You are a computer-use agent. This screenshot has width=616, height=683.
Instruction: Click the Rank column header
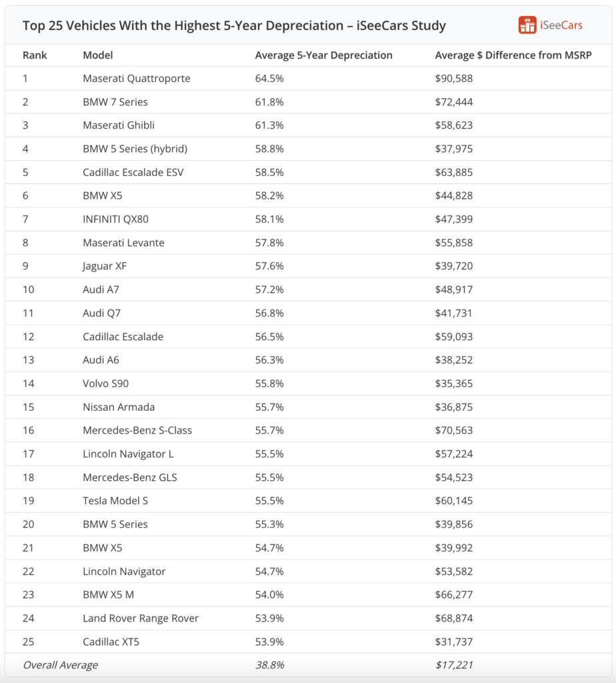pos(34,55)
